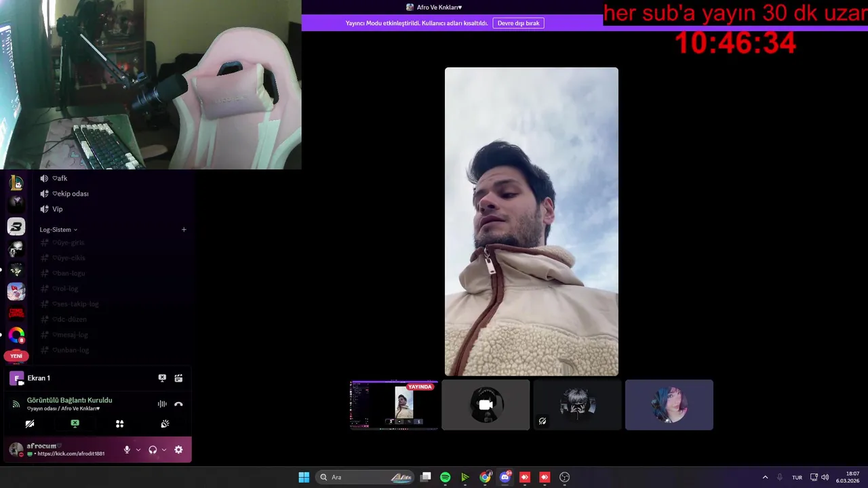
Task: Select the blue-haired avatar participant tile
Action: [669, 405]
